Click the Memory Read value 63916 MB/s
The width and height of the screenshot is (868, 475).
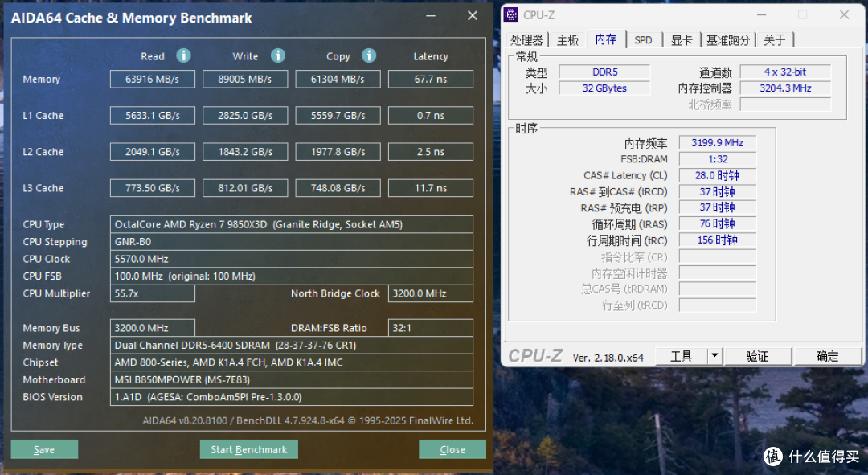[x=152, y=79]
